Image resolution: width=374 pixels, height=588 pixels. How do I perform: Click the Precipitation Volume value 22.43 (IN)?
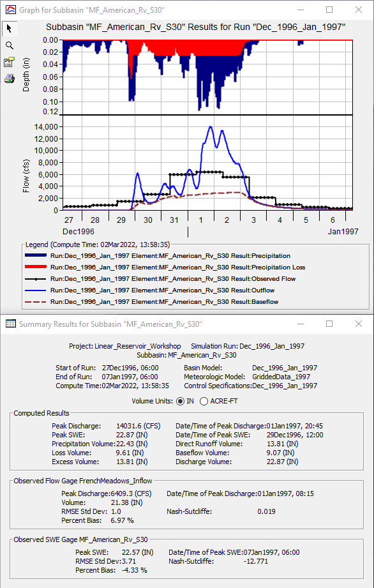(x=132, y=444)
